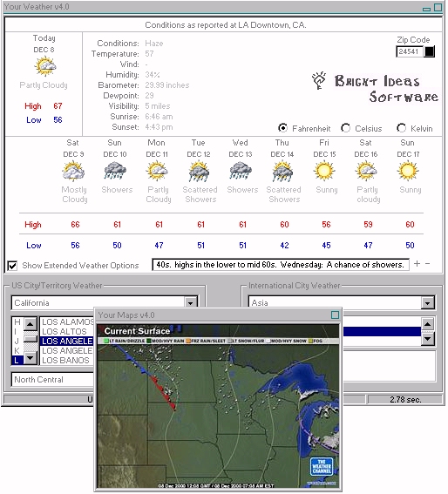Select the Kelvin temperature unit

pos(401,128)
